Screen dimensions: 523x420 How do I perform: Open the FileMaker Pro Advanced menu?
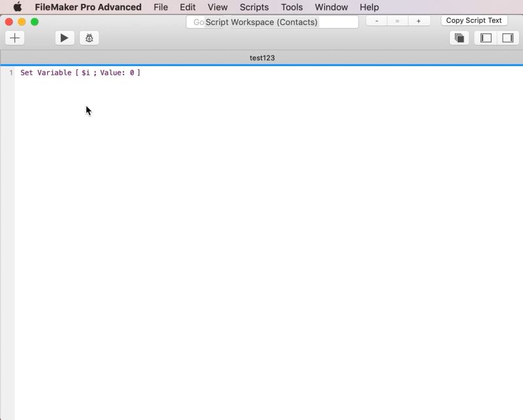click(88, 7)
